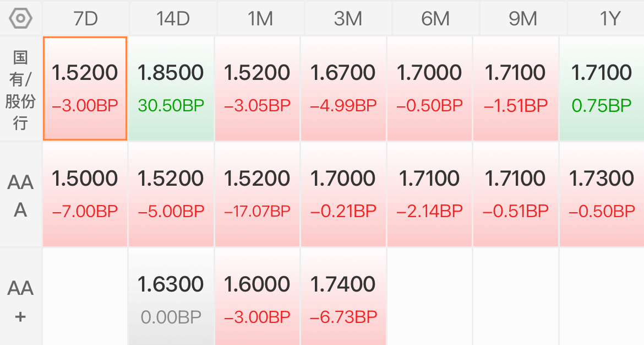Open AAA 7D cell showing 1.5000
This screenshot has height=345, width=644.
(85, 195)
